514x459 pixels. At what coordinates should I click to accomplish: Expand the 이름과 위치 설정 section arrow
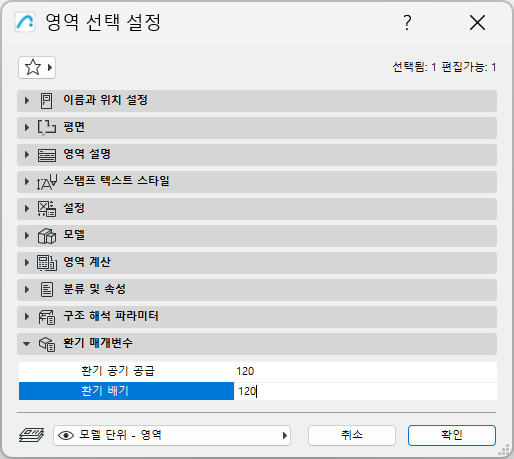[x=27, y=100]
